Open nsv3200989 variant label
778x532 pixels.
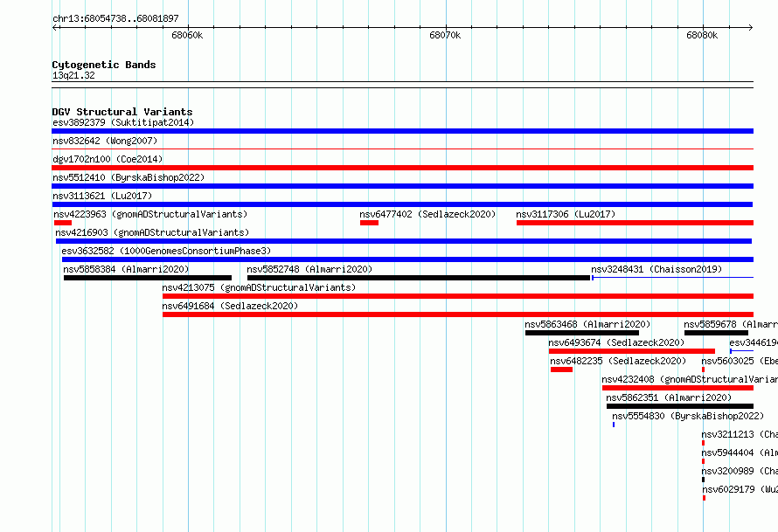(x=740, y=471)
